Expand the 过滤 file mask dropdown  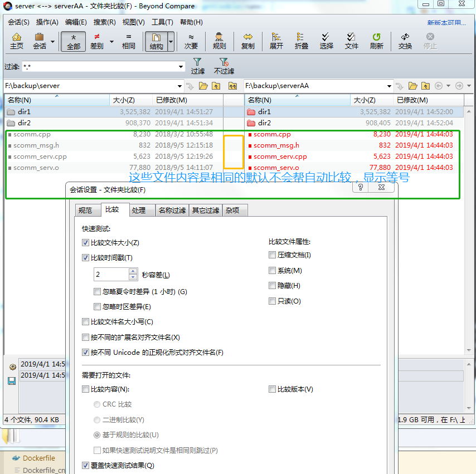tap(181, 67)
